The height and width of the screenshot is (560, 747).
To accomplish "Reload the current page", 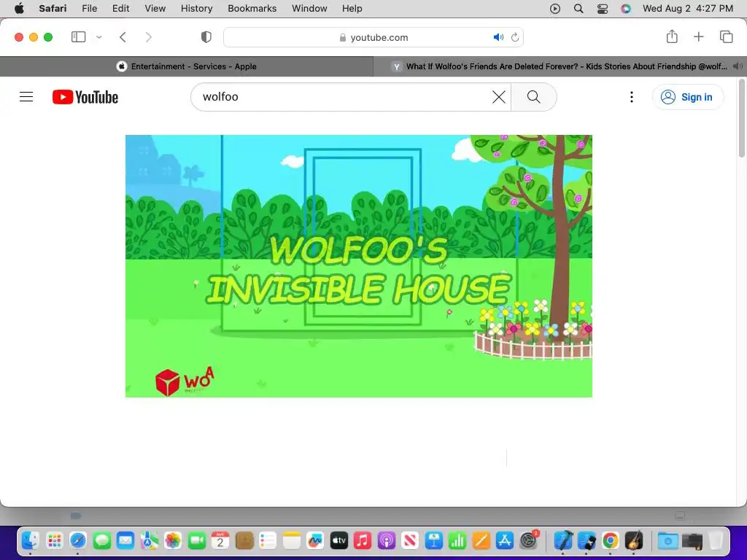I will coord(515,37).
